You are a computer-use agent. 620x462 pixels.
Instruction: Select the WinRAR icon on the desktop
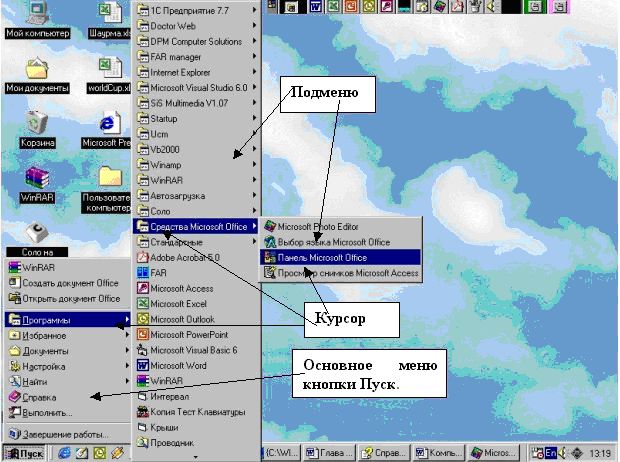[38, 185]
